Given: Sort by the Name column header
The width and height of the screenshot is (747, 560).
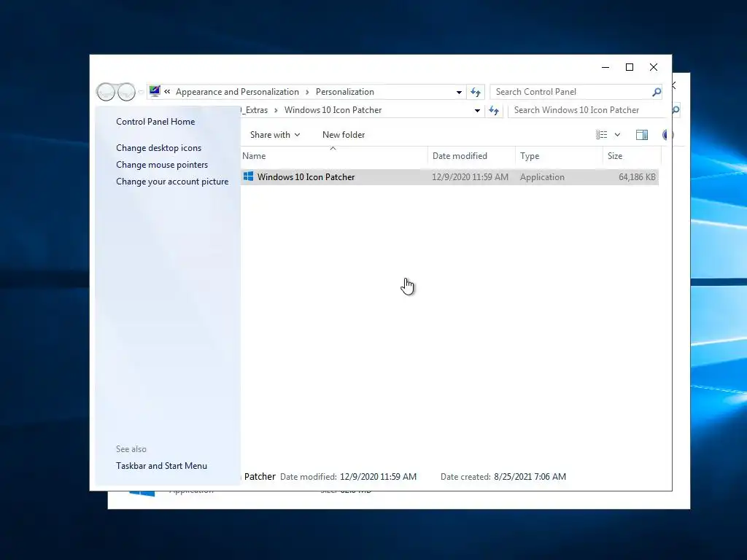Looking at the screenshot, I should click(x=334, y=156).
